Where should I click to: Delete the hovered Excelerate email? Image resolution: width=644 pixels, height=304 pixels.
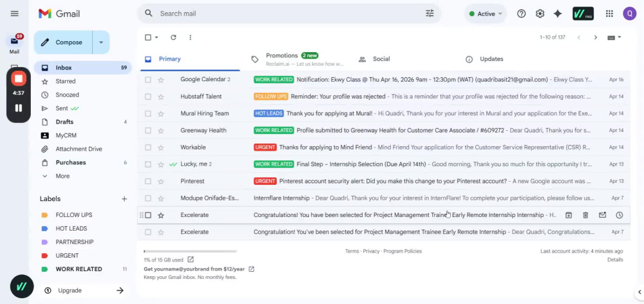(x=585, y=215)
